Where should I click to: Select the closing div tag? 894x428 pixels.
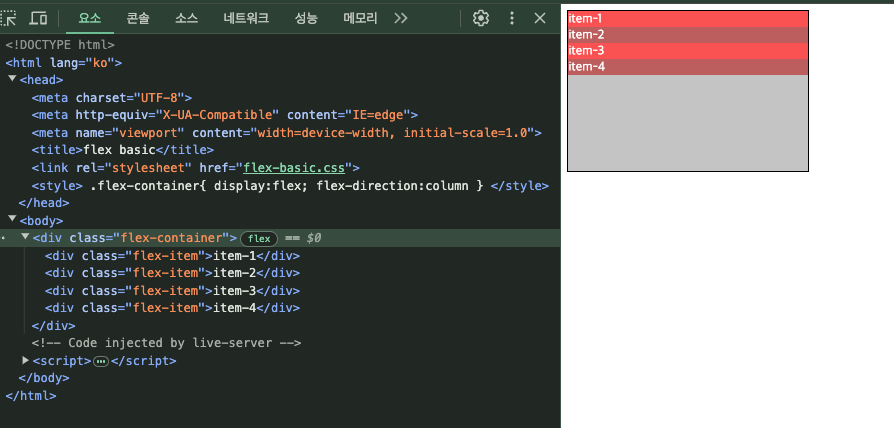click(x=54, y=326)
